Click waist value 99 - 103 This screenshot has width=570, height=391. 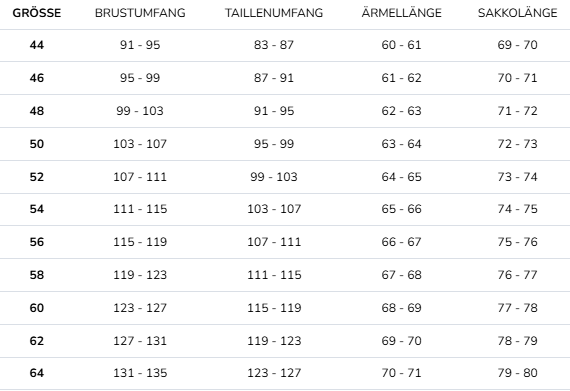click(x=274, y=177)
